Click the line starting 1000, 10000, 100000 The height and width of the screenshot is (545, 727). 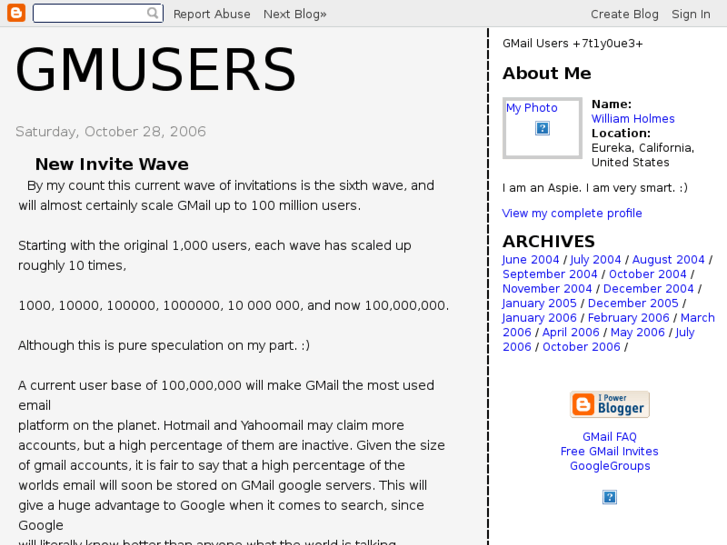(234, 306)
